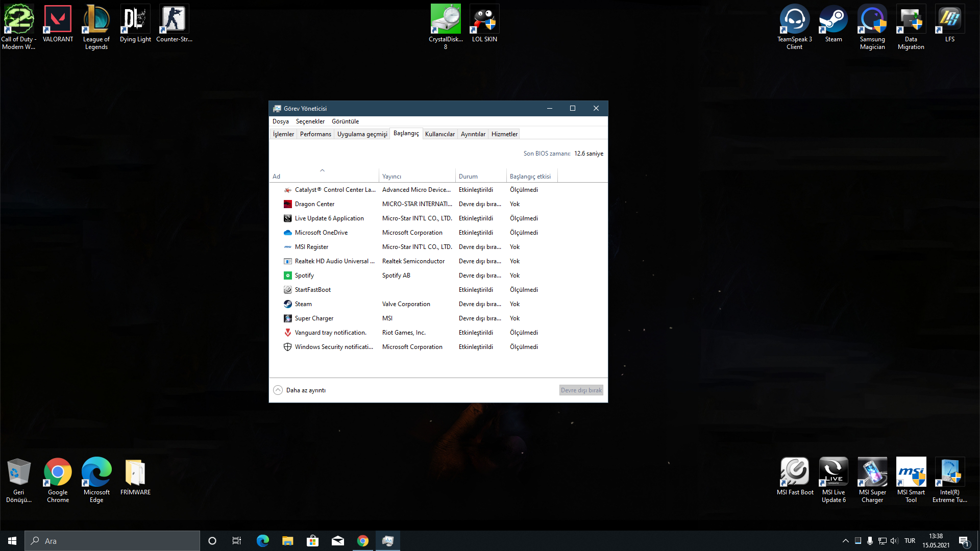The width and height of the screenshot is (980, 551).
Task: Open File Explorer from taskbar
Action: [288, 541]
